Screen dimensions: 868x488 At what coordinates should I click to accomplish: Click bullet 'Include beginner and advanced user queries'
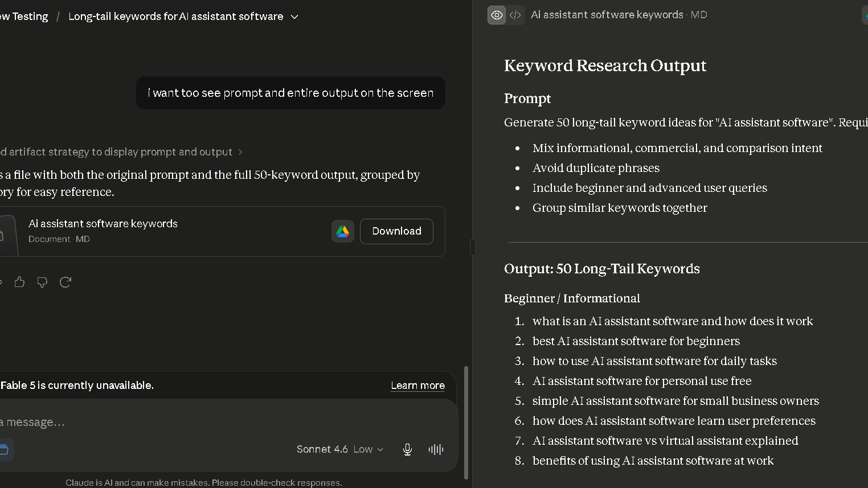tap(650, 188)
